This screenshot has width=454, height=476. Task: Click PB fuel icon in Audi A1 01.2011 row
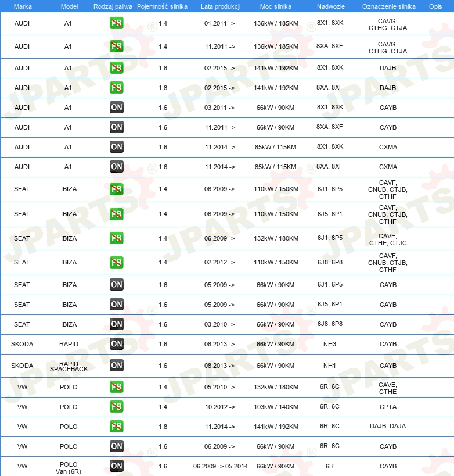pos(117,23)
